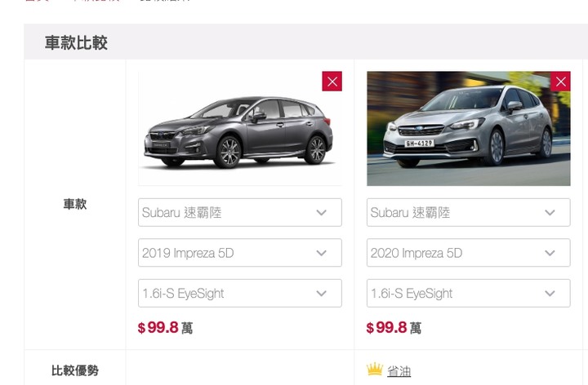View the silver 2020 Impreza car photo
The height and width of the screenshot is (385, 588).
tap(469, 128)
